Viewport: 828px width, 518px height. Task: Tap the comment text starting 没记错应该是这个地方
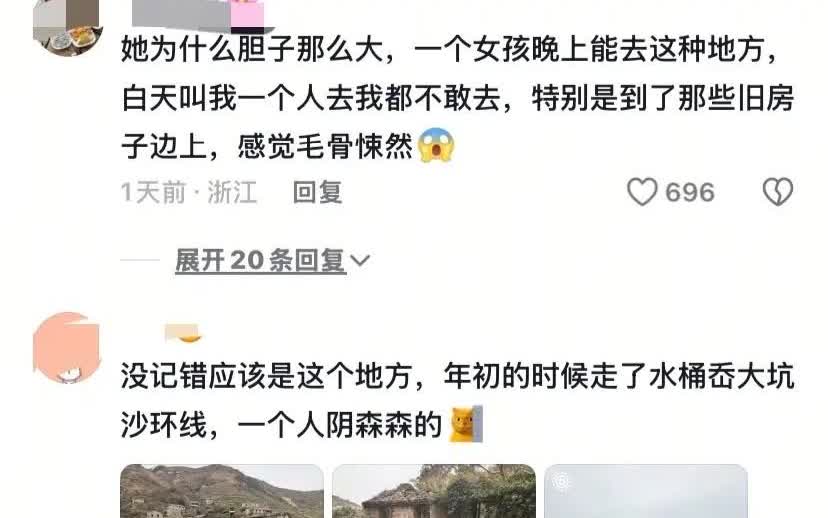pos(457,400)
